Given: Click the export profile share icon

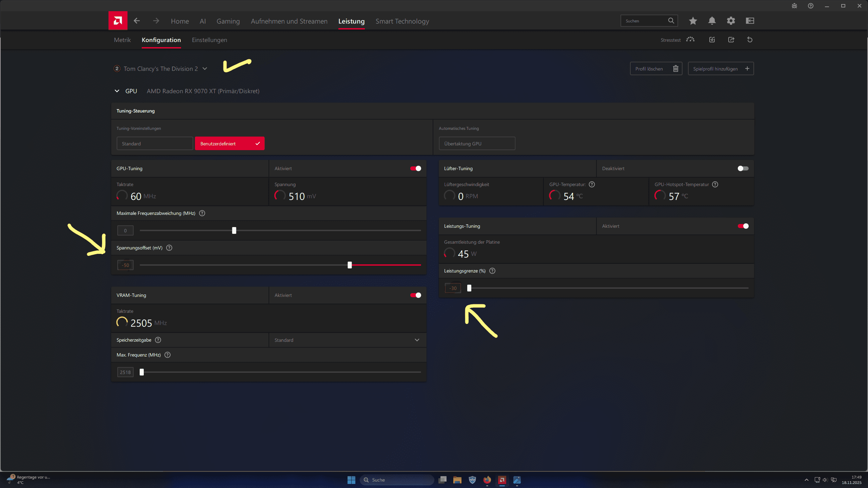Looking at the screenshot, I should [731, 40].
